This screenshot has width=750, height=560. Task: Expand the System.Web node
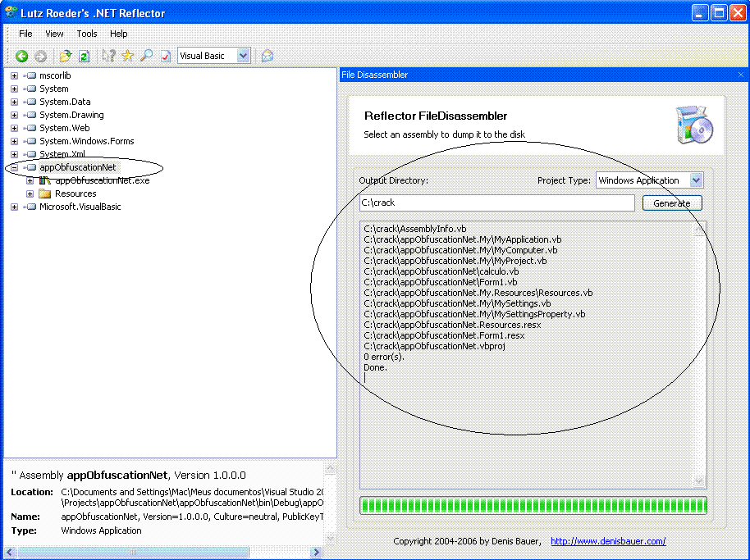pyautogui.click(x=14, y=128)
